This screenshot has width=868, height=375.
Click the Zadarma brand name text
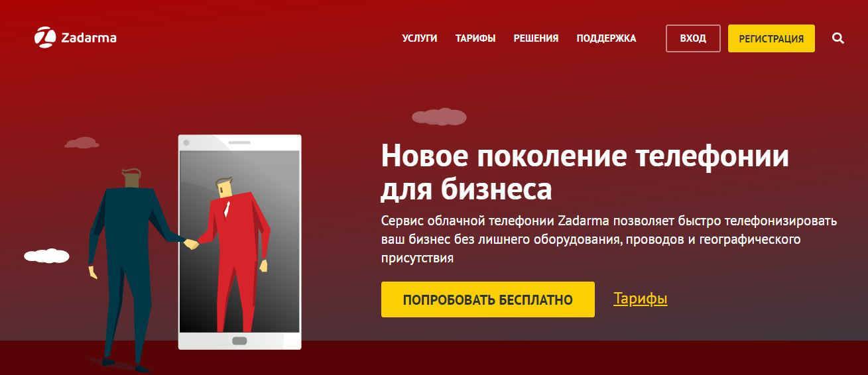pyautogui.click(x=89, y=38)
